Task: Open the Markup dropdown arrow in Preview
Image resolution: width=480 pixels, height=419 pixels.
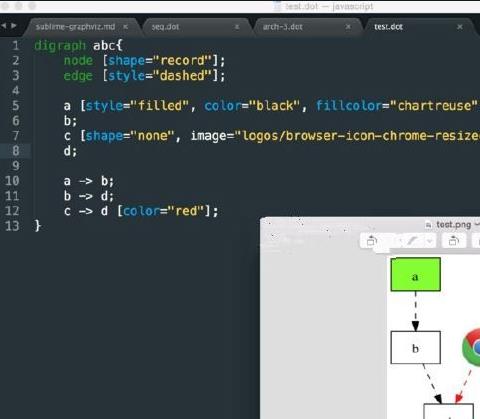Action: [x=430, y=240]
